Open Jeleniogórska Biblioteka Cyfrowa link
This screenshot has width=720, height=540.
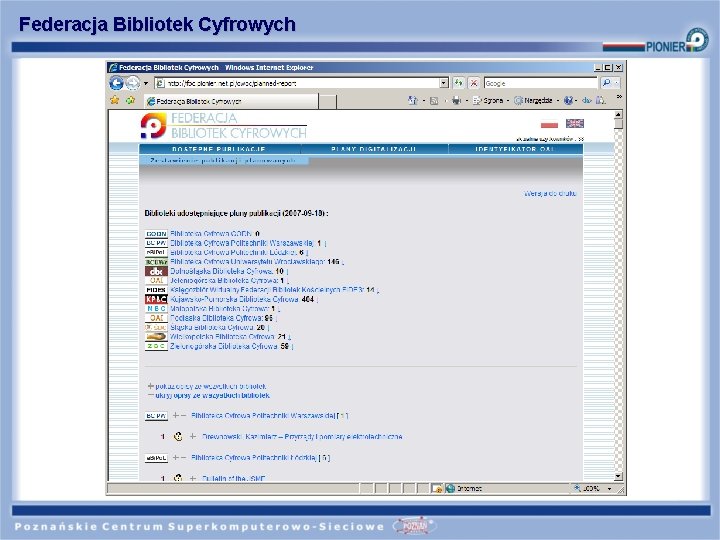225,280
